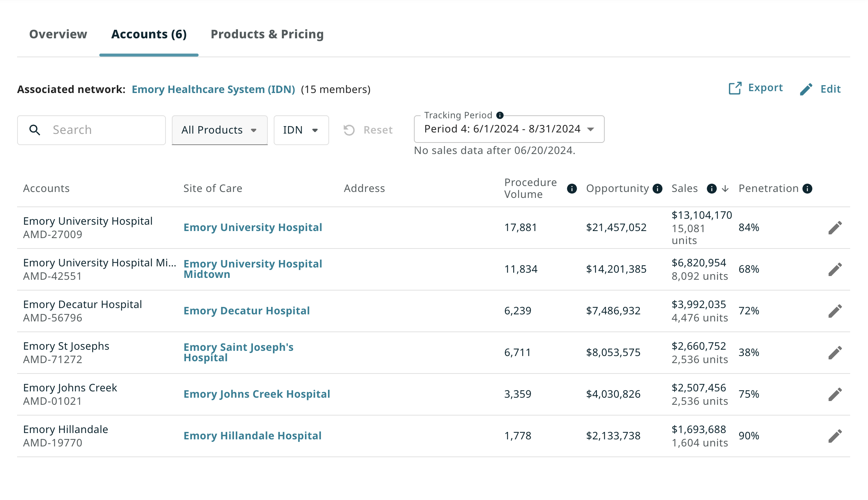Click the Tracking Period info icon
868x500 pixels.
[500, 115]
